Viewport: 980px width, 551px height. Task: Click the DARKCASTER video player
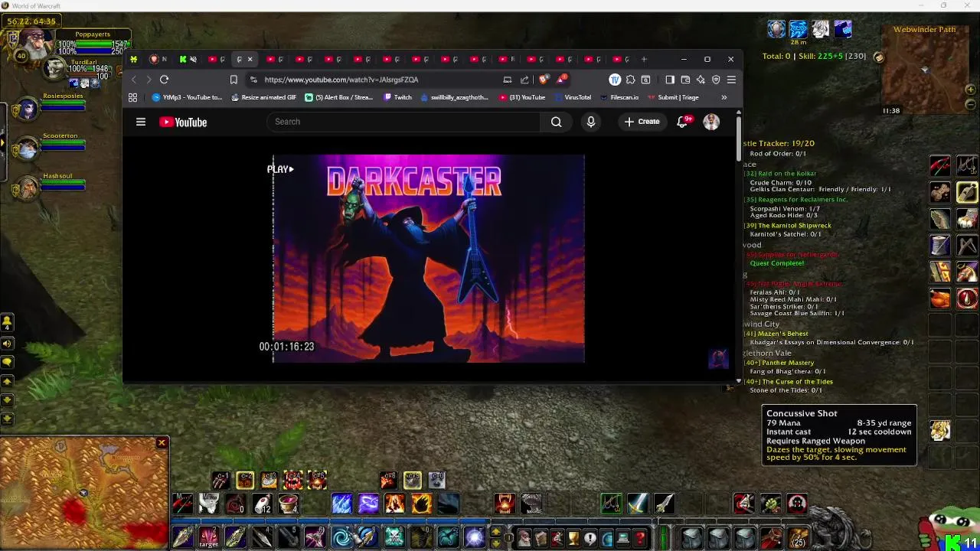point(429,259)
